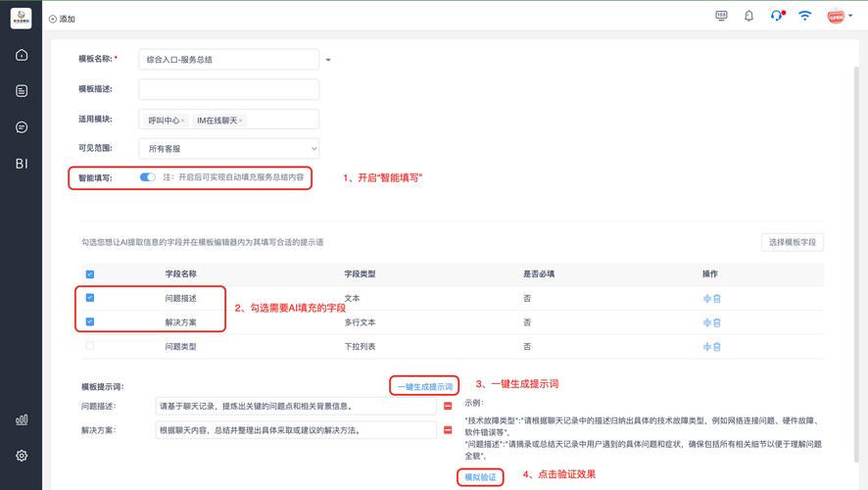Remove the 解决方案 prompt with the red minus
This screenshot has width=868, height=490.
click(448, 430)
